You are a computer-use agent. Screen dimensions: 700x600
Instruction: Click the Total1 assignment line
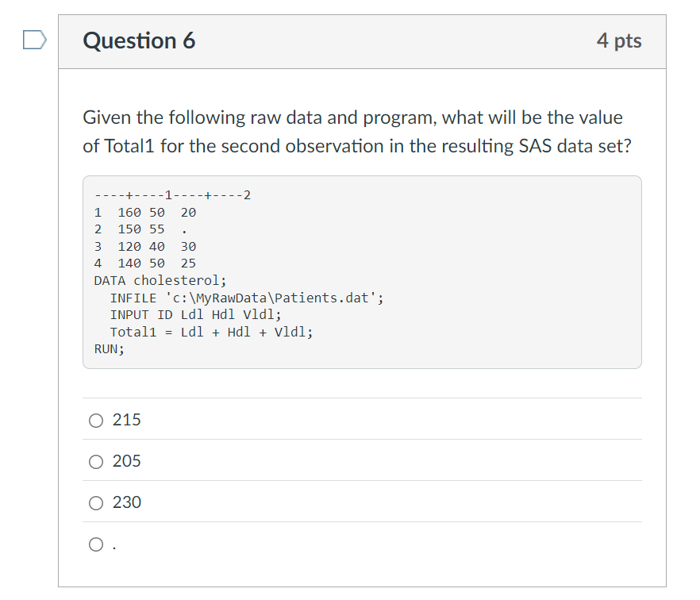click(x=211, y=332)
